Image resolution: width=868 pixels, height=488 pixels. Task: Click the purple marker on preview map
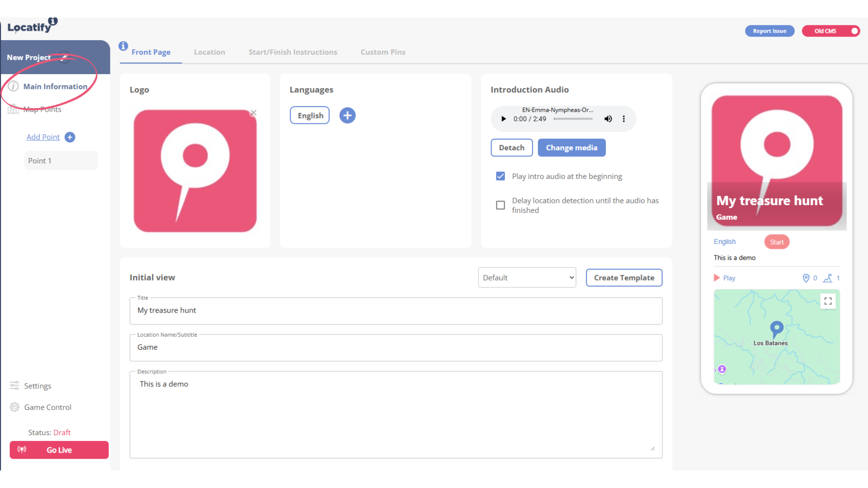coord(722,369)
